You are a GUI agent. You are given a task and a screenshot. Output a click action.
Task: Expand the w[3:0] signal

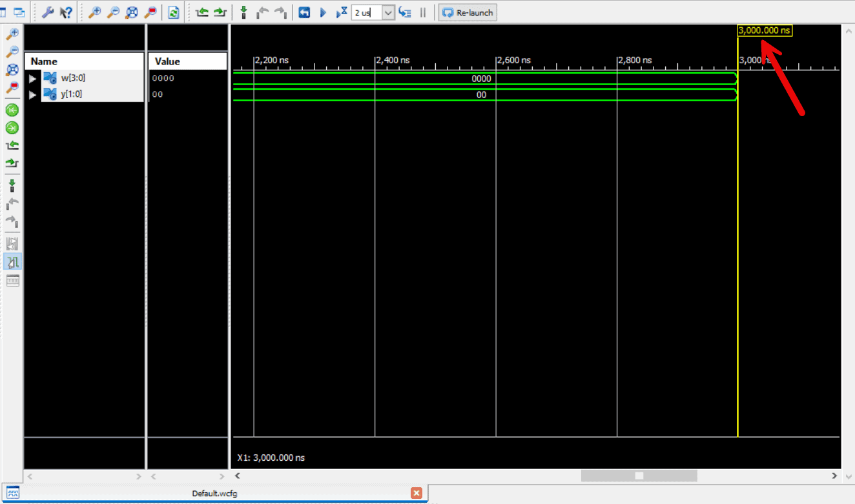(x=33, y=77)
